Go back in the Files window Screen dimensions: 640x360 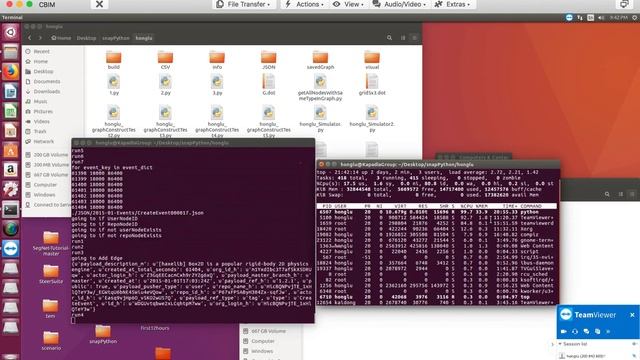coord(29,38)
